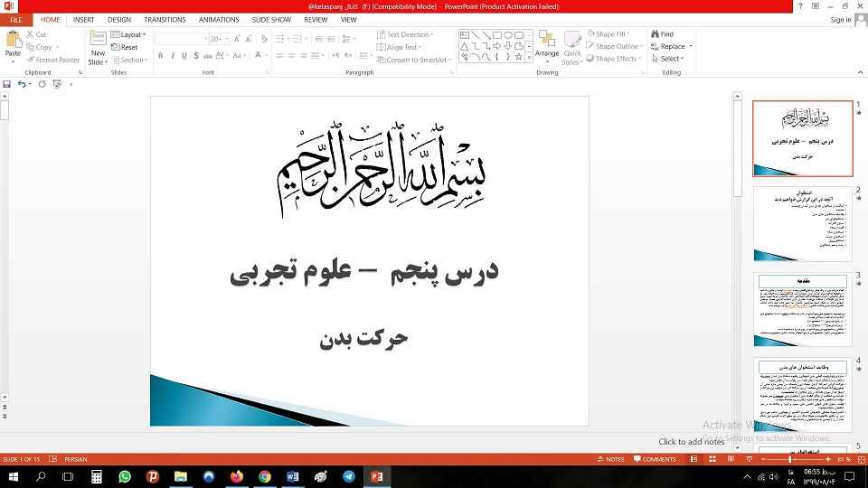Click the Sign in link
This screenshot has width=868, height=488.
(x=840, y=19)
